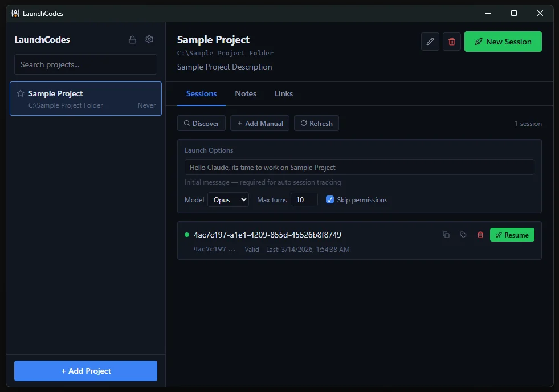Copy the session ID with the copy icon
The height and width of the screenshot is (392, 559).
[447, 235]
